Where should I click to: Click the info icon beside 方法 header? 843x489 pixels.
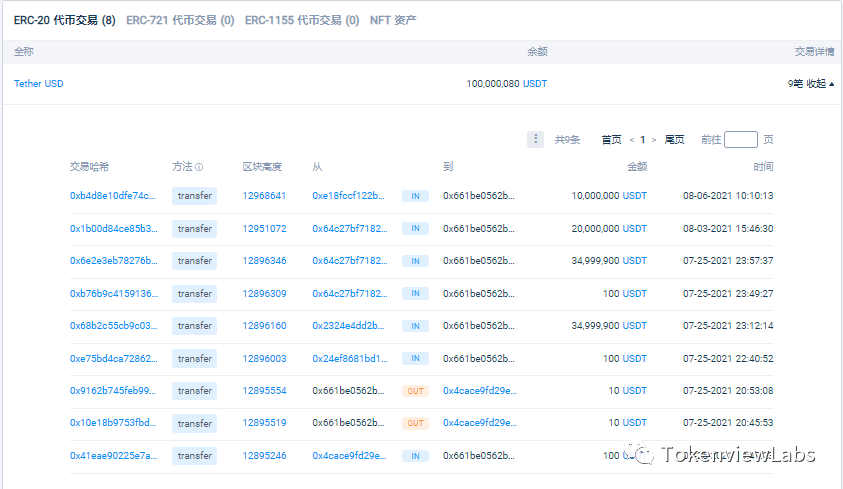tap(199, 167)
